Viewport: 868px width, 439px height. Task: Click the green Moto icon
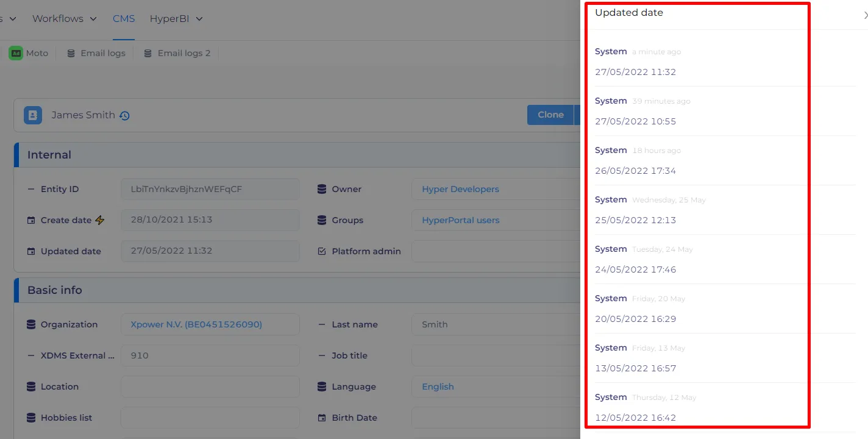point(16,53)
